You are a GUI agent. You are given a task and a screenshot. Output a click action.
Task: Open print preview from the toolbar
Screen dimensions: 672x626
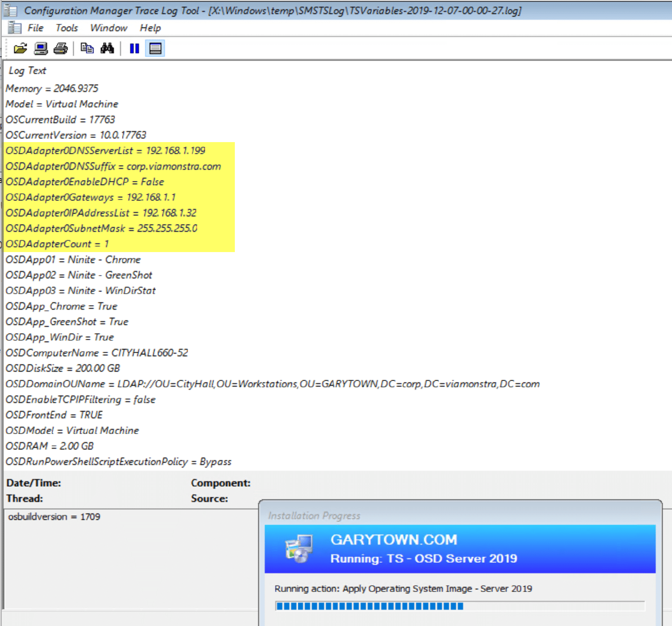pyautogui.click(x=41, y=48)
